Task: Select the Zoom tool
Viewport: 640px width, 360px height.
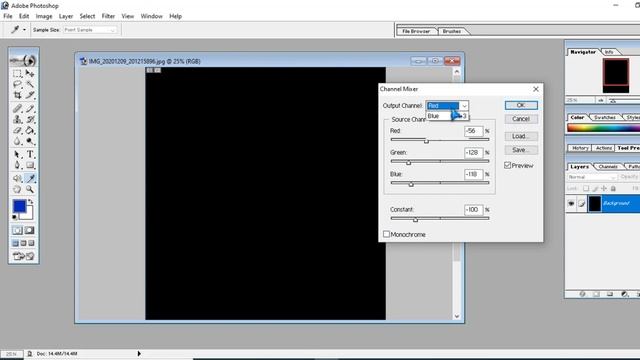Action: (30, 189)
